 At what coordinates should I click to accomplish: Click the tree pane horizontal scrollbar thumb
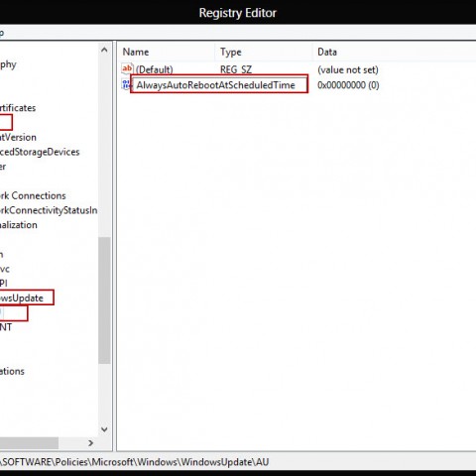(x=29, y=443)
